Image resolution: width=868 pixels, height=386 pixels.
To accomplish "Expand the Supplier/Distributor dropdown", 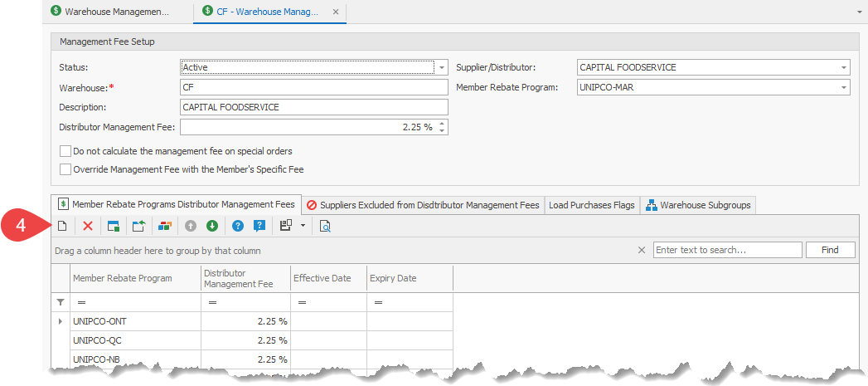I will pyautogui.click(x=843, y=67).
